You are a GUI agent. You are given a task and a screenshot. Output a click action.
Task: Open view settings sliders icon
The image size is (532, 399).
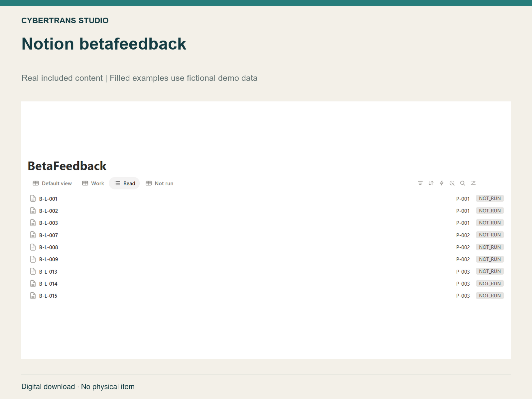(473, 183)
